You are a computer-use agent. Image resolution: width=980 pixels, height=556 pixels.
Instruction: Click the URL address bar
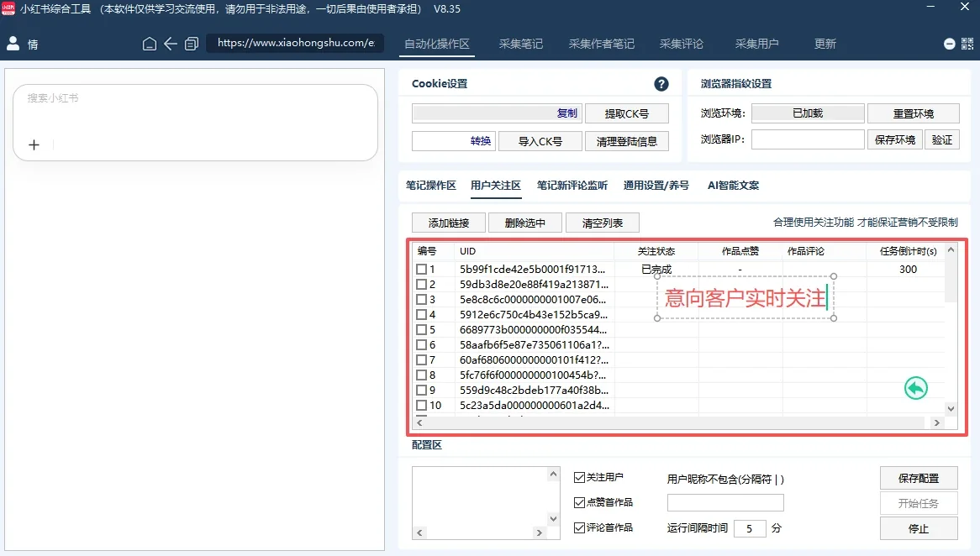click(x=295, y=43)
